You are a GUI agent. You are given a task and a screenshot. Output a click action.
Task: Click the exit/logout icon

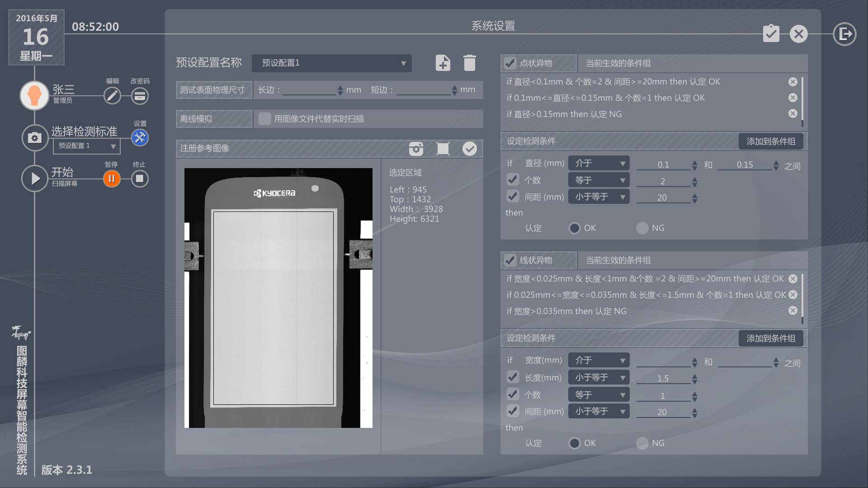tap(844, 34)
